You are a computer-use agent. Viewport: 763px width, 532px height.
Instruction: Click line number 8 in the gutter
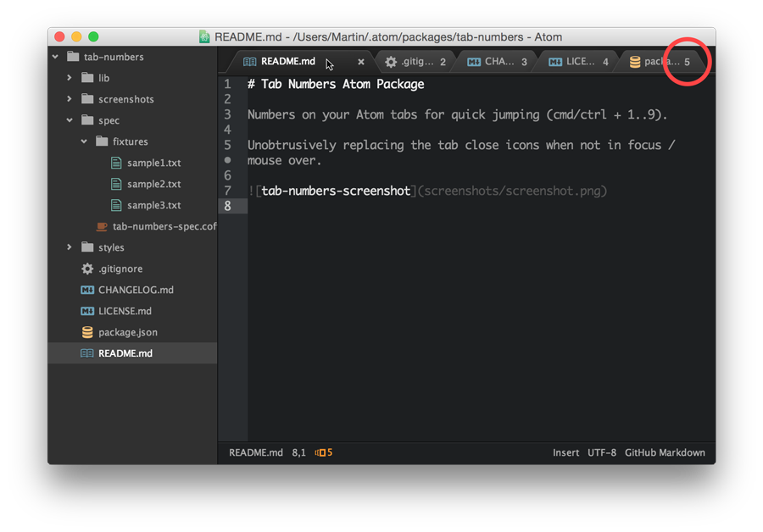click(227, 206)
